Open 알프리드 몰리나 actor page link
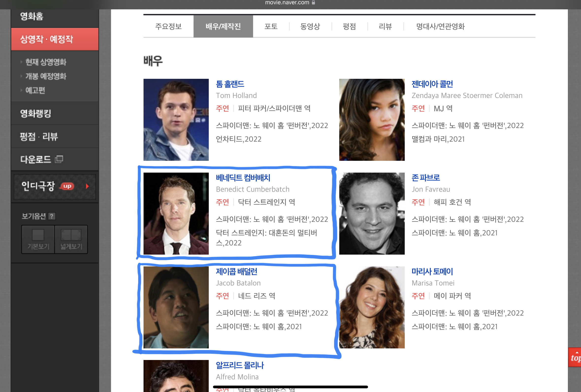This screenshot has height=392, width=581. [240, 365]
